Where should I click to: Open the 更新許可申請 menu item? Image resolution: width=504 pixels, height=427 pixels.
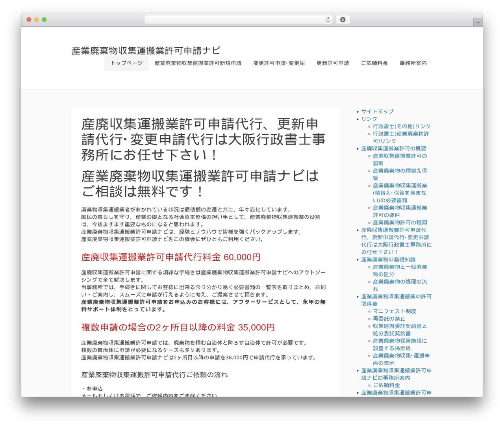(x=333, y=63)
